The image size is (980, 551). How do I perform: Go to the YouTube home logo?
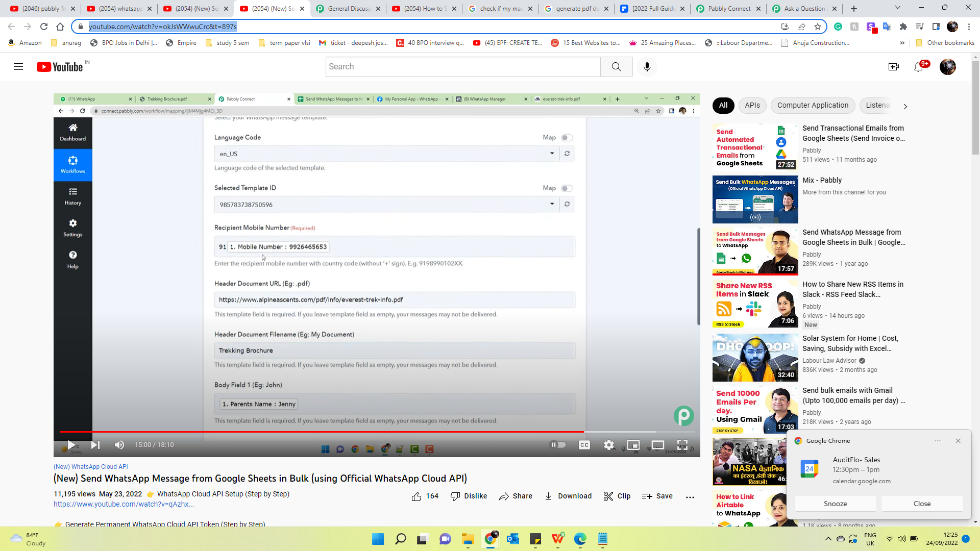click(x=60, y=67)
